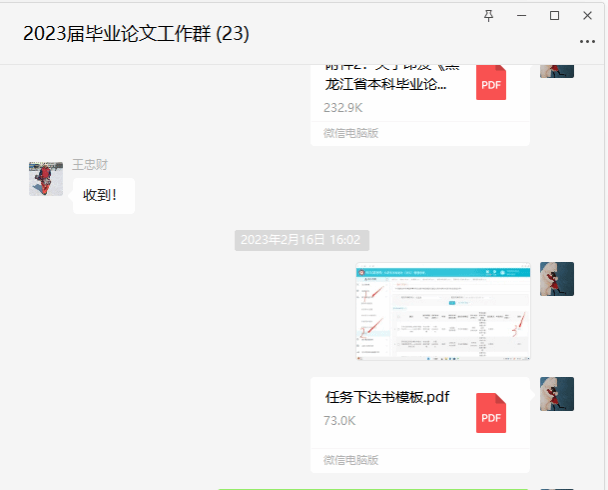Open the three-dot chat info menu
This screenshot has width=608, height=490.
[587, 41]
